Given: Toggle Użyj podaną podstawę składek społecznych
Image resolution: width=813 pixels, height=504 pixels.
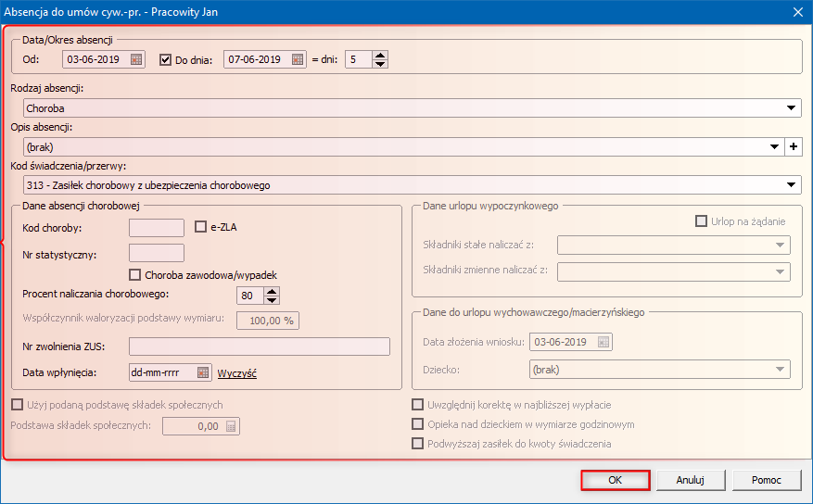Looking at the screenshot, I should pos(17,404).
